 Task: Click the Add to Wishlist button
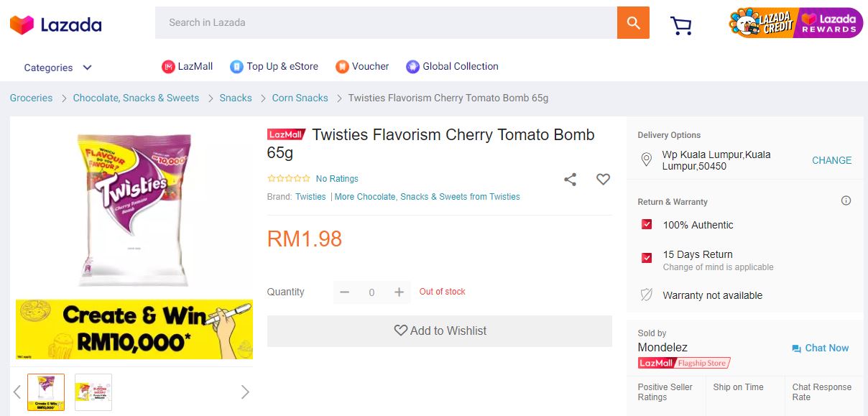pyautogui.click(x=439, y=331)
